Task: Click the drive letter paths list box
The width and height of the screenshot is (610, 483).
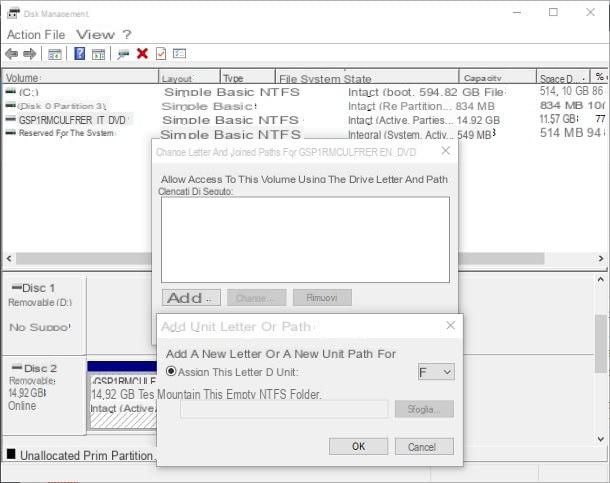Action: coord(305,240)
